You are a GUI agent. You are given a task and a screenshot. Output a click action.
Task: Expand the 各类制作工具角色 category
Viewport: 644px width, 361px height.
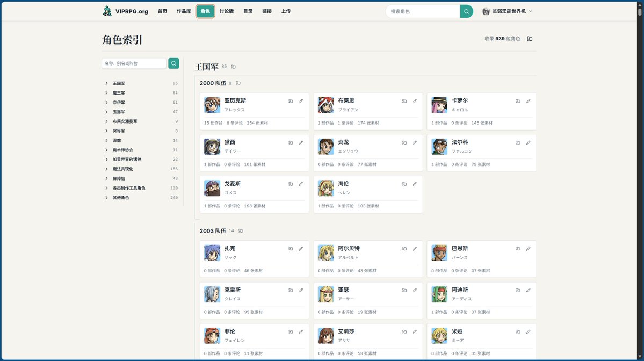106,188
